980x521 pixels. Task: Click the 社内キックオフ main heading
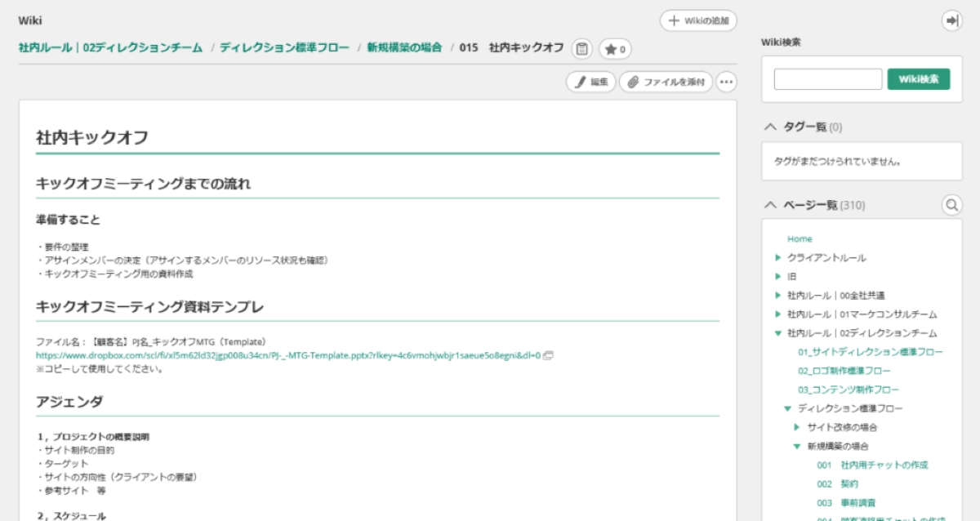pos(92,137)
